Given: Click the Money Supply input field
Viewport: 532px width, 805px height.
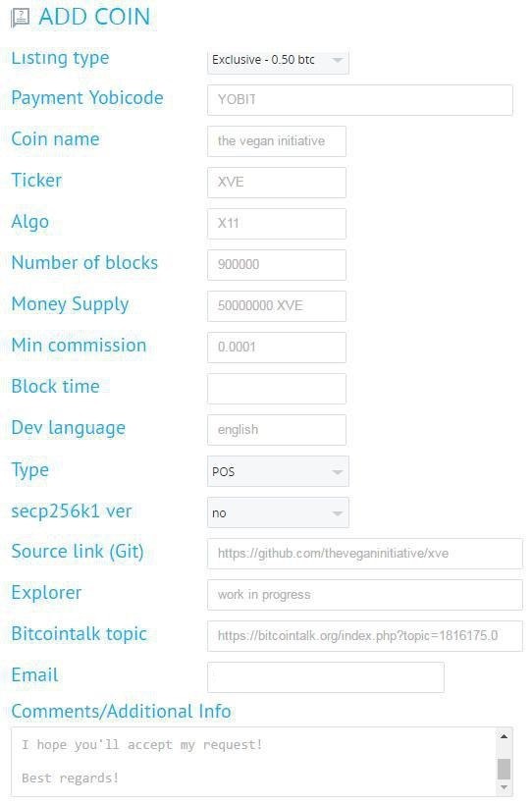Looking at the screenshot, I should tap(277, 306).
